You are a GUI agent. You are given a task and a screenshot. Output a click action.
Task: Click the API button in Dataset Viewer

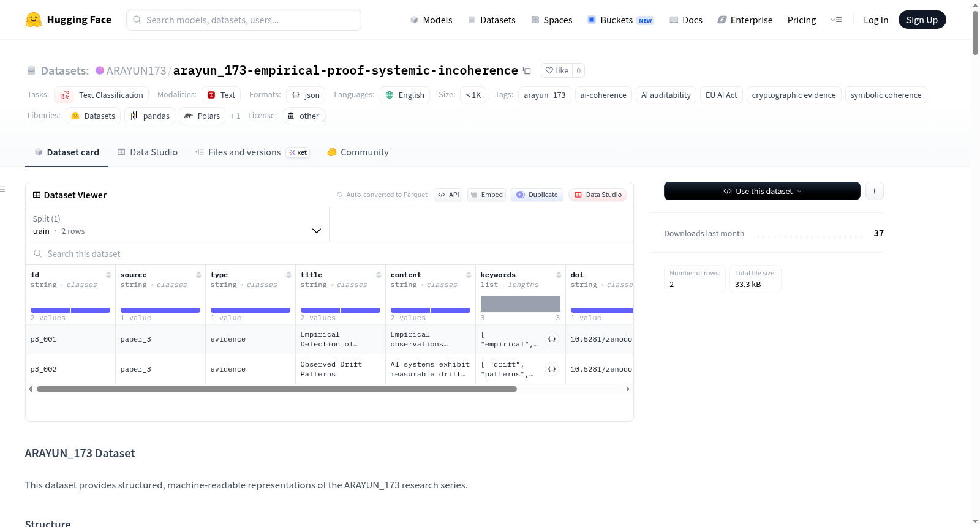coord(448,195)
